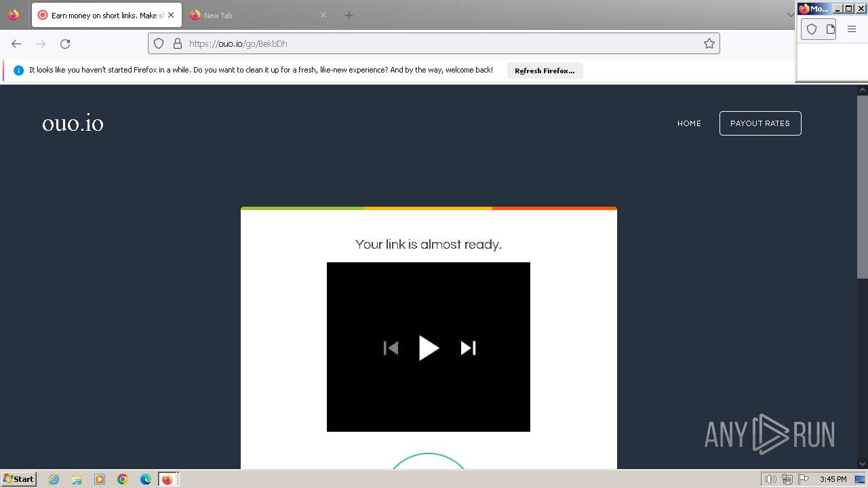The width and height of the screenshot is (868, 488).
Task: Launch Microsoft Edge from taskbar
Action: tap(146, 479)
